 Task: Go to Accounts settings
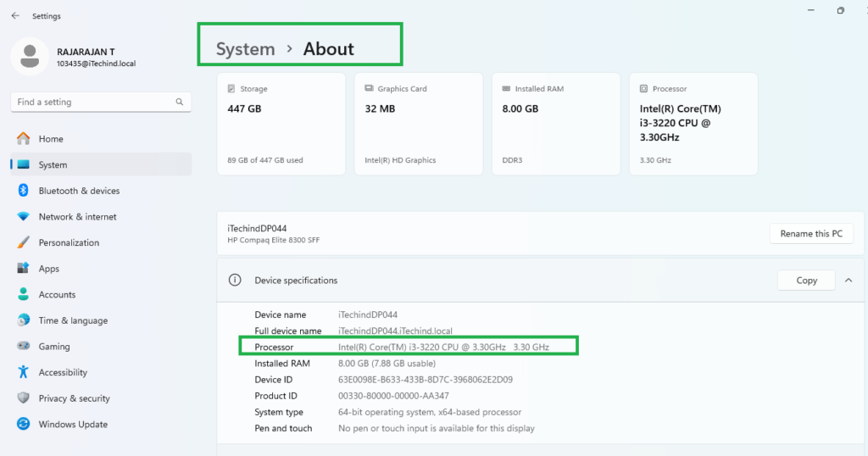(101, 294)
